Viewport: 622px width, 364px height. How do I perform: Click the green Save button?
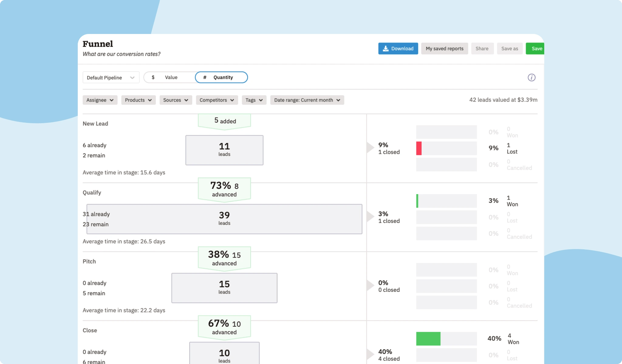tap(536, 49)
